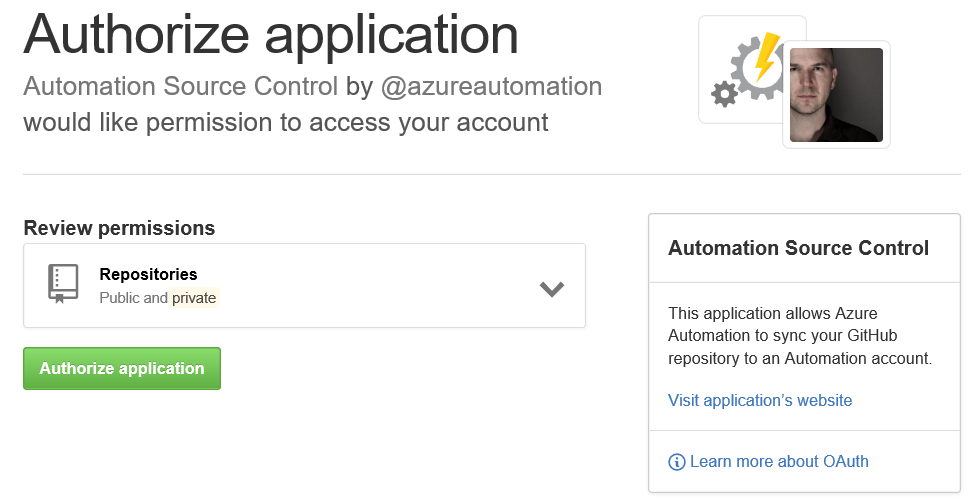Click the highlighted 'private' word
973x503 pixels.
click(194, 298)
